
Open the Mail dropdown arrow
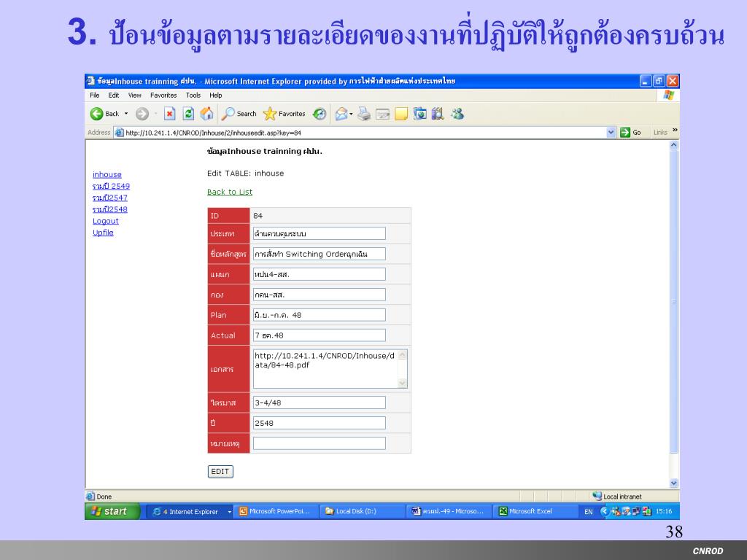pos(351,114)
